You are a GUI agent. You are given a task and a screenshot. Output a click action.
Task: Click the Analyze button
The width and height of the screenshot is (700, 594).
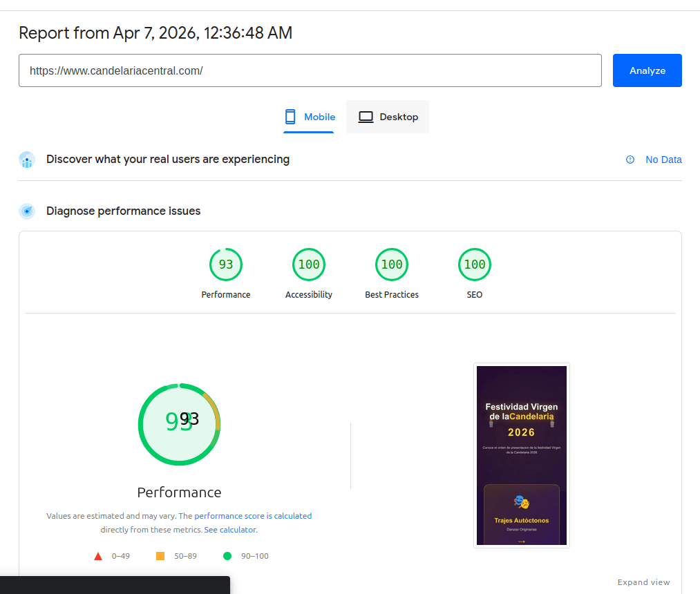647,70
